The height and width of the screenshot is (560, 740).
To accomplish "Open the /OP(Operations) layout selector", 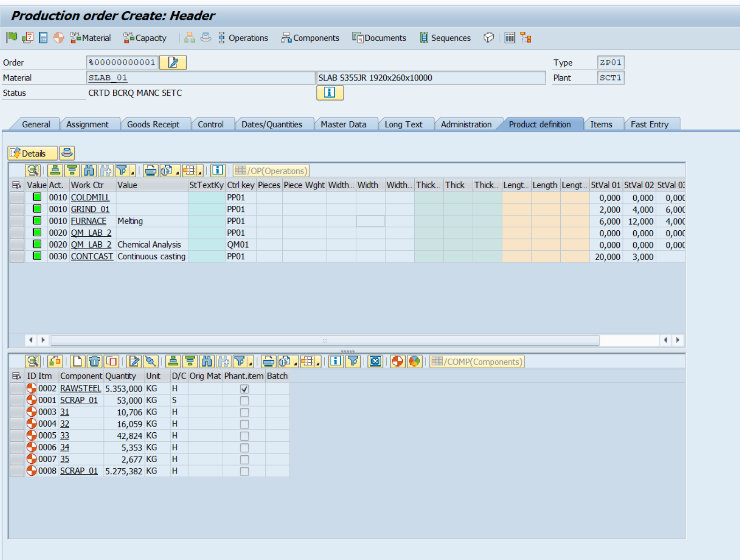I will (271, 171).
